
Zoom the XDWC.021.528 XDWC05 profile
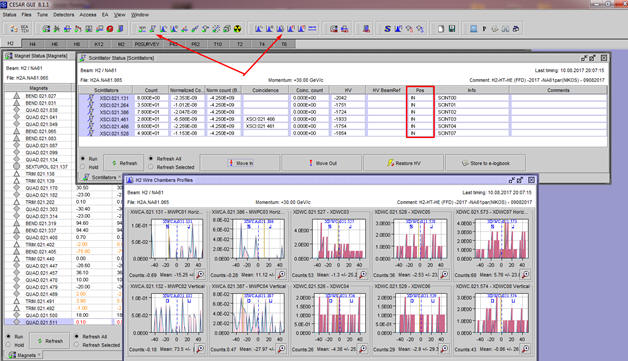[x=444, y=274]
